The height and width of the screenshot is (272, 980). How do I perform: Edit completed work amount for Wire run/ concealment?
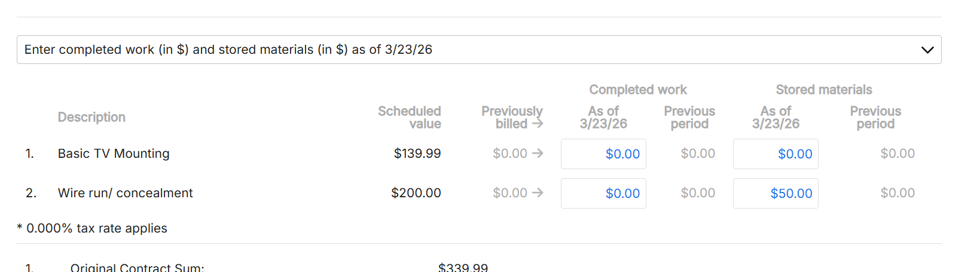603,194
